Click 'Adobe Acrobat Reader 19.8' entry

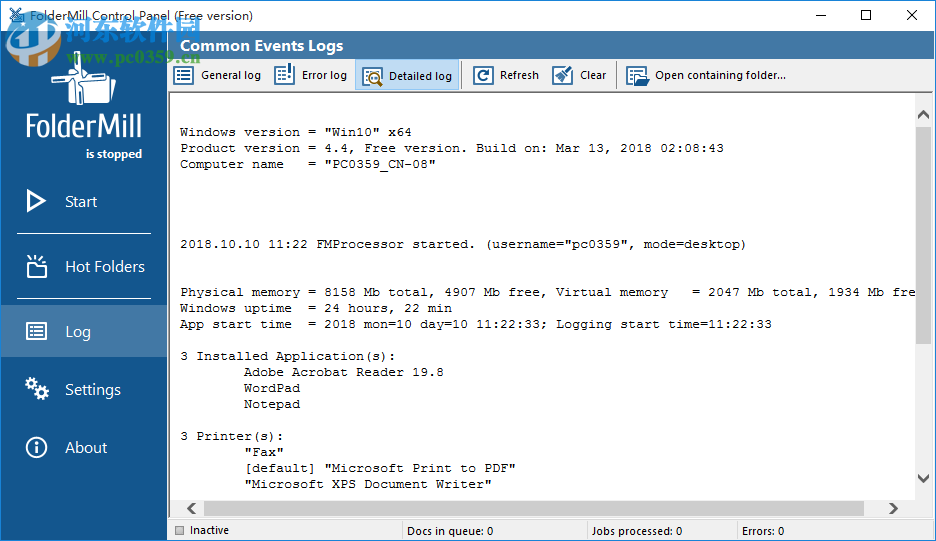coord(344,372)
